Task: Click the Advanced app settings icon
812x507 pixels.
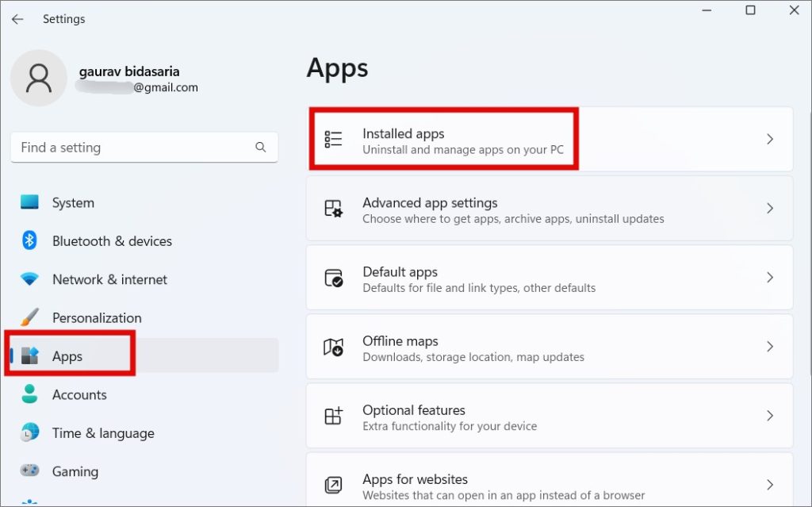Action: pyautogui.click(x=334, y=209)
